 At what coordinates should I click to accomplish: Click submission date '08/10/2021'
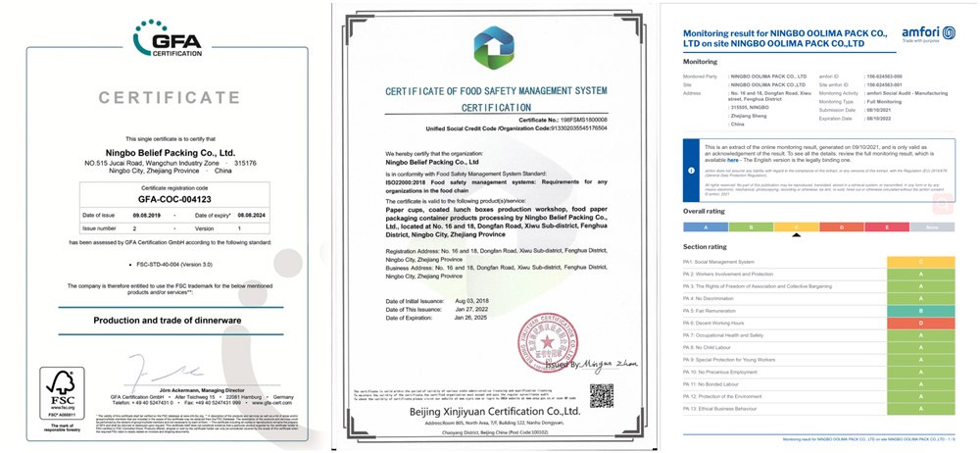(x=879, y=110)
